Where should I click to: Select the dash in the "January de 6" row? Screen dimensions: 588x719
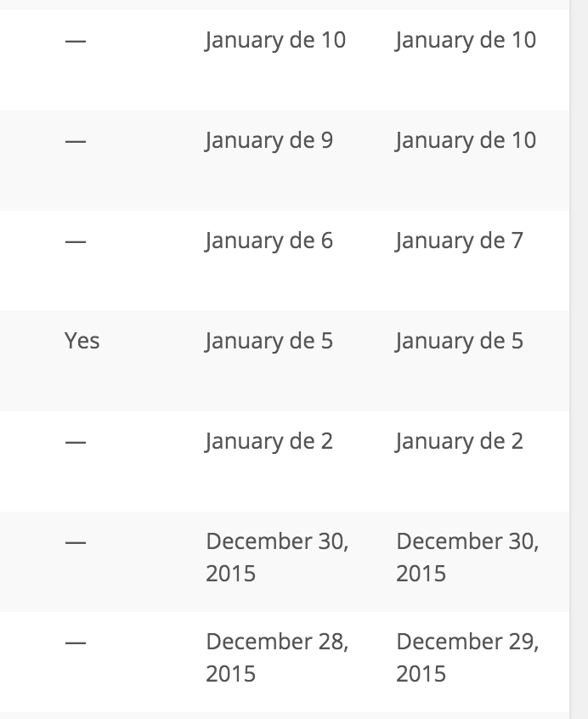click(x=76, y=241)
